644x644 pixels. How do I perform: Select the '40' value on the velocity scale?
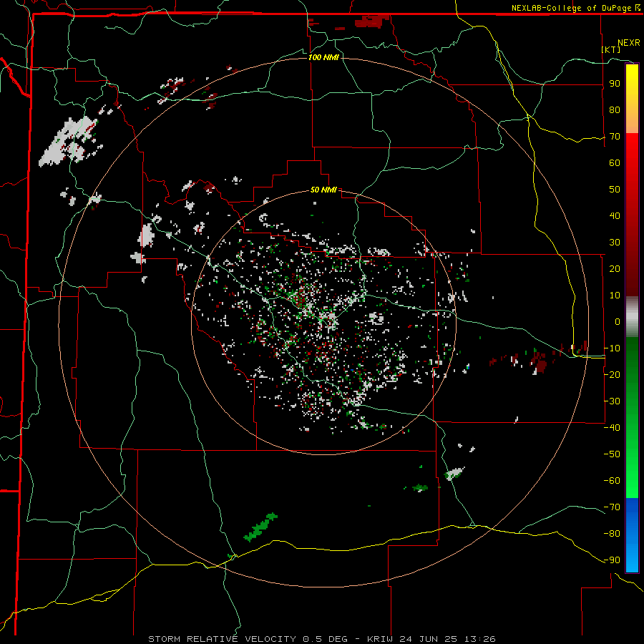click(x=615, y=216)
